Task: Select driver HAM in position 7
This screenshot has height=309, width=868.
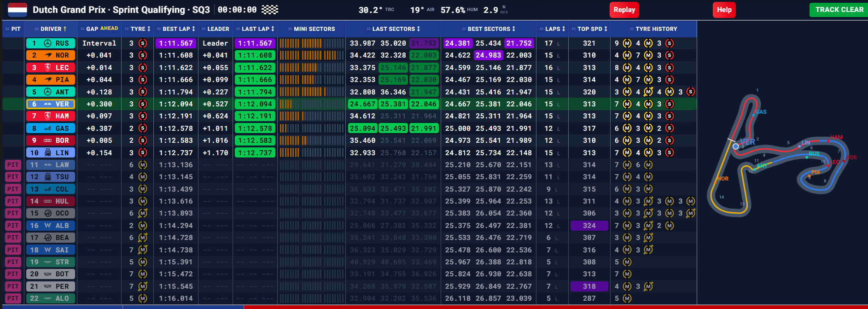Action: 50,116
